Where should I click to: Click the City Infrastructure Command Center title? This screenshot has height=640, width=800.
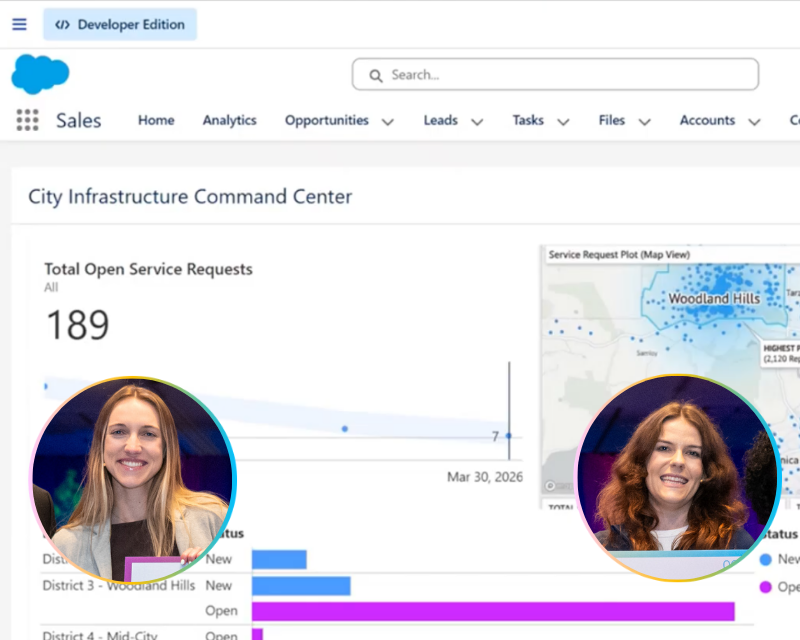190,197
